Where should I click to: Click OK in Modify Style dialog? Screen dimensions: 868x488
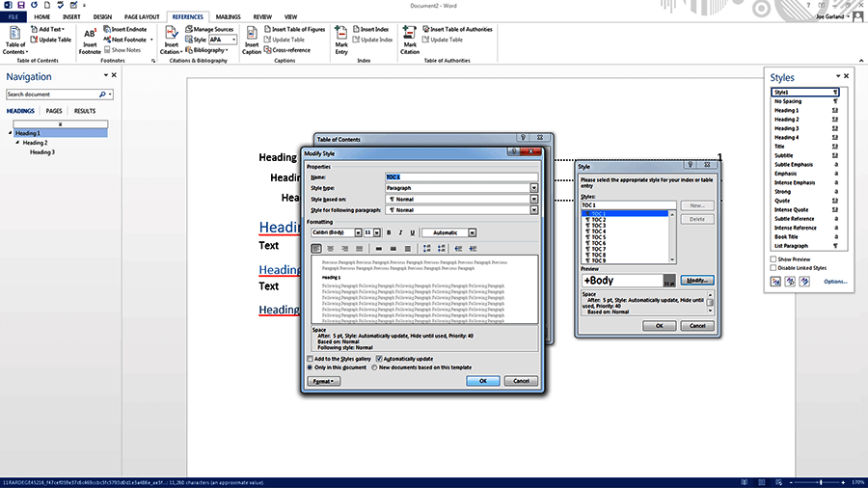pos(483,381)
